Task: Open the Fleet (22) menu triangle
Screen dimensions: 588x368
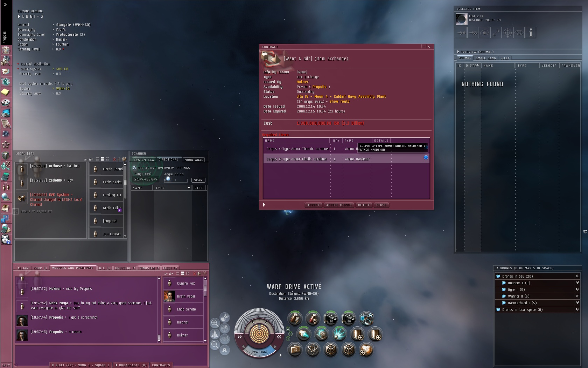Action: pyautogui.click(x=53, y=365)
